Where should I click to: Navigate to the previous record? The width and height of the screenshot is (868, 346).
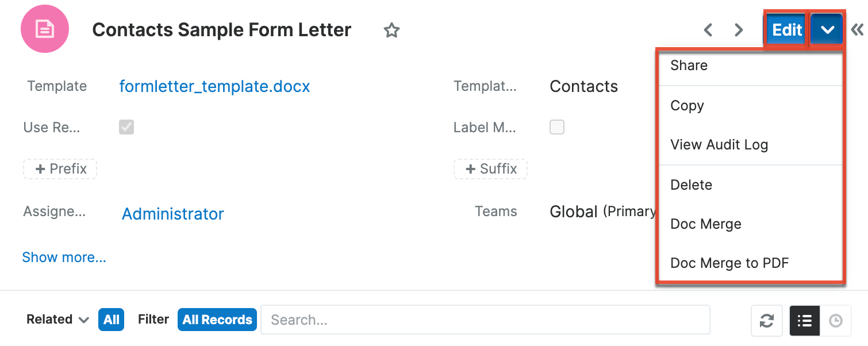coord(708,29)
